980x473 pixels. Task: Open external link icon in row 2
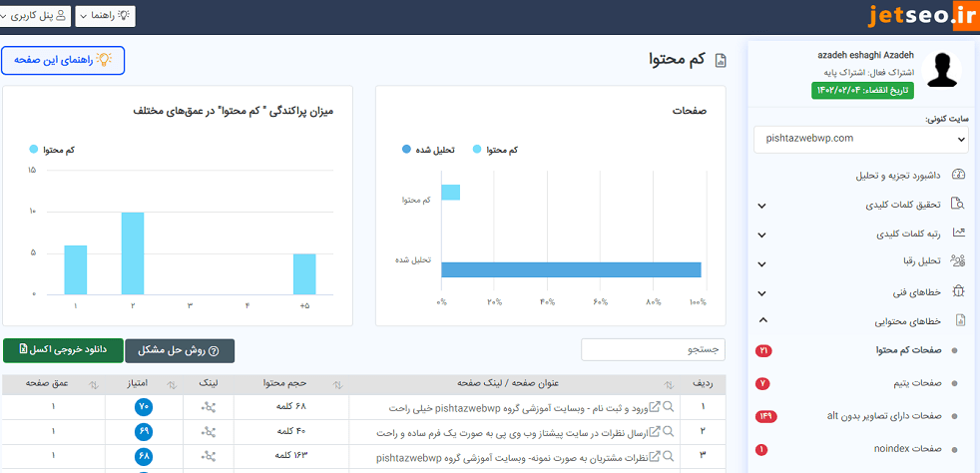(x=655, y=431)
